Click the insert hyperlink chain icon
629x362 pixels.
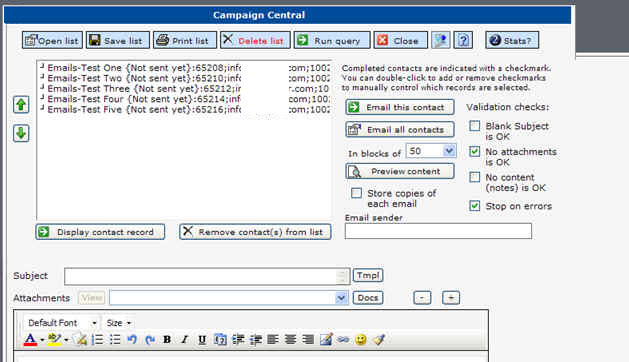[x=343, y=340]
